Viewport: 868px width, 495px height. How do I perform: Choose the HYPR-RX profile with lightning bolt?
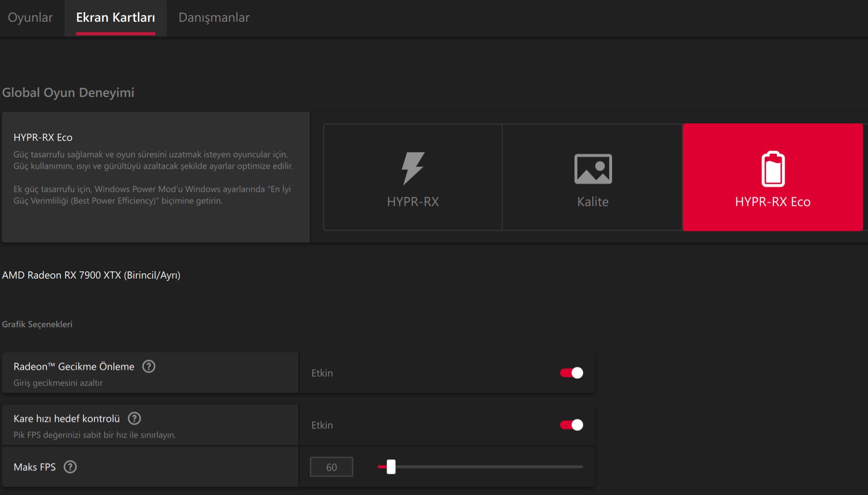[x=413, y=177]
